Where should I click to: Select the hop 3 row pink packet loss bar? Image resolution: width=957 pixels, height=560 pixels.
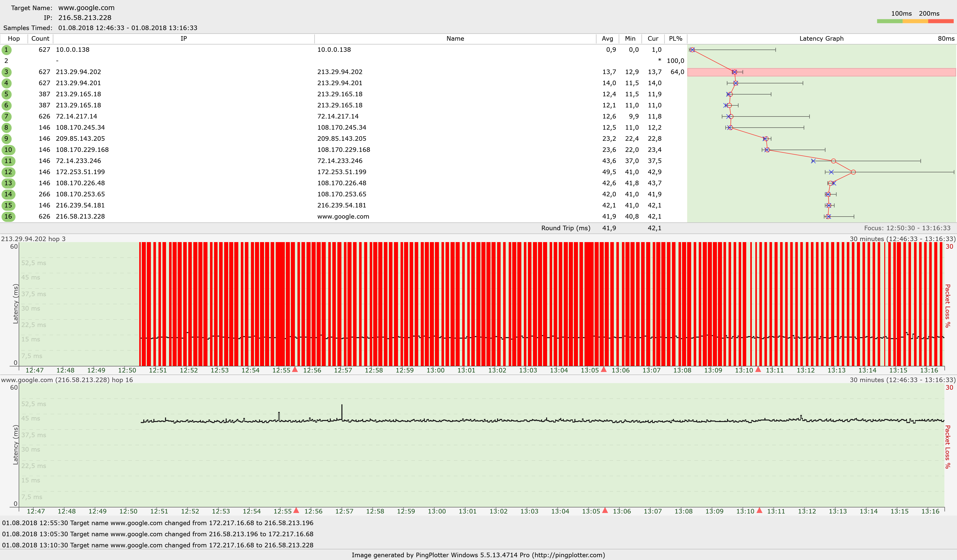[835, 72]
